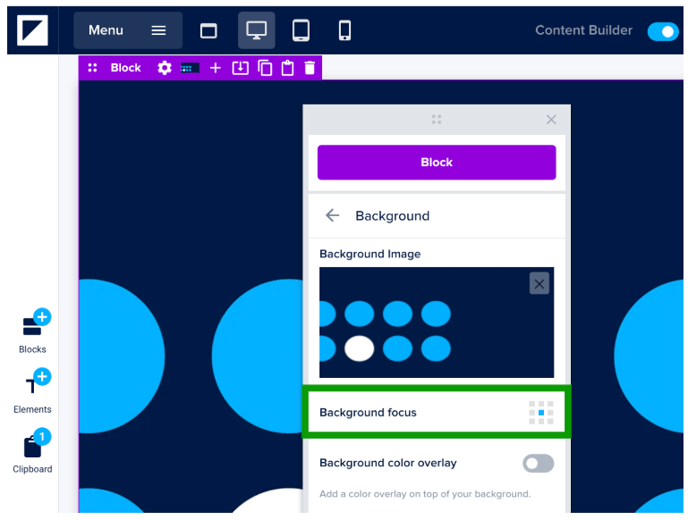Image resolution: width=688 pixels, height=520 pixels.
Task: Open the Menu hamburger button
Action: [x=128, y=30]
